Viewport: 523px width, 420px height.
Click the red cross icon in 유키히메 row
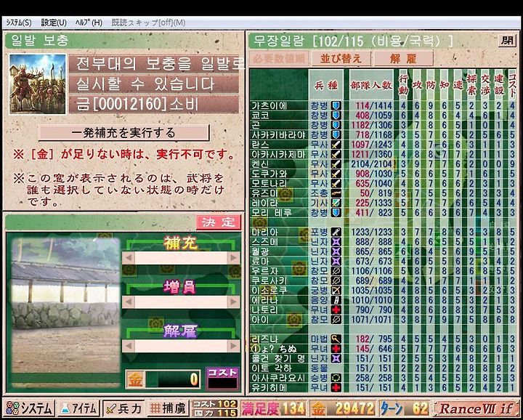[336, 387]
